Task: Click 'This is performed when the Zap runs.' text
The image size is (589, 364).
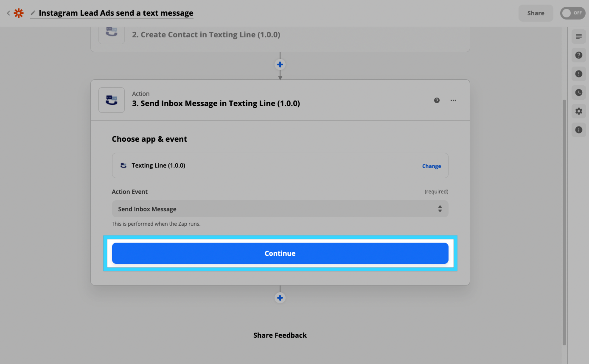Action: coord(156,224)
